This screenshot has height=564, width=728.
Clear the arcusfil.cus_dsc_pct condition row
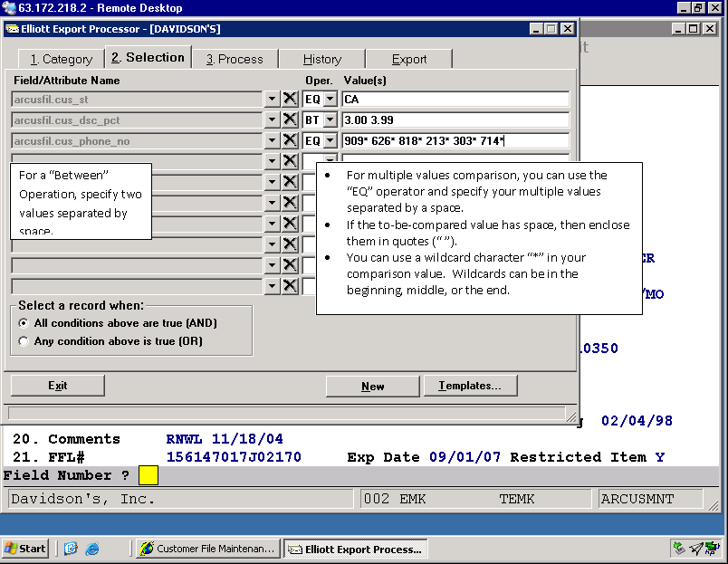[290, 119]
